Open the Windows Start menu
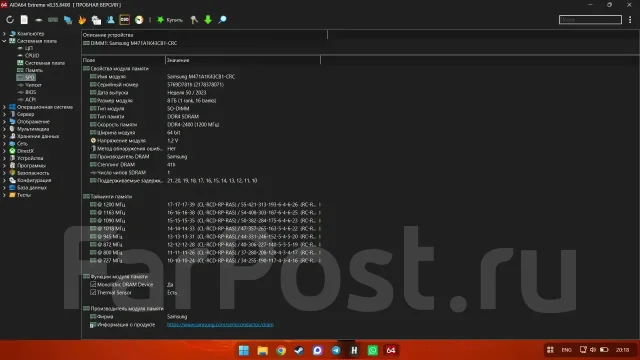 click(x=244, y=350)
